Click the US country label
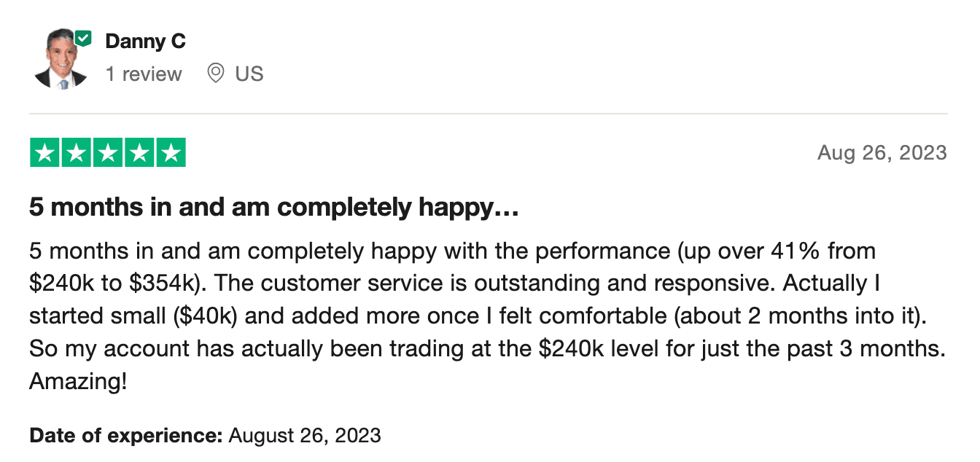 point(249,74)
